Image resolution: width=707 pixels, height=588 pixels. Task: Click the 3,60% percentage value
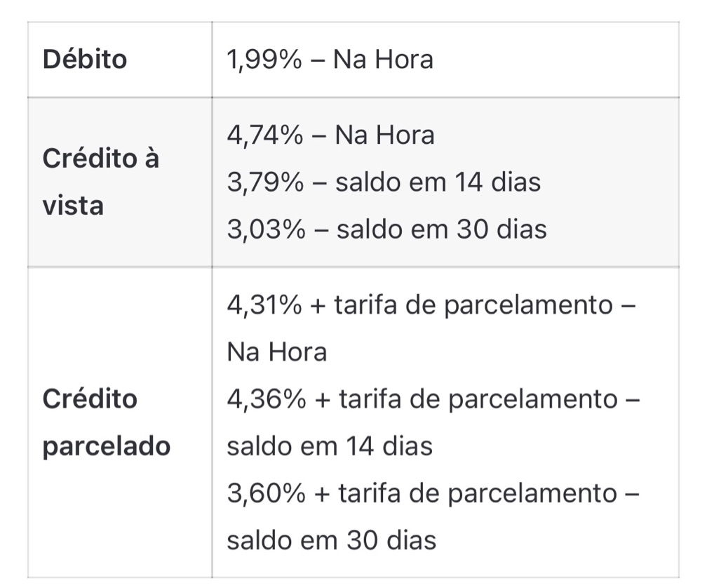(x=266, y=493)
